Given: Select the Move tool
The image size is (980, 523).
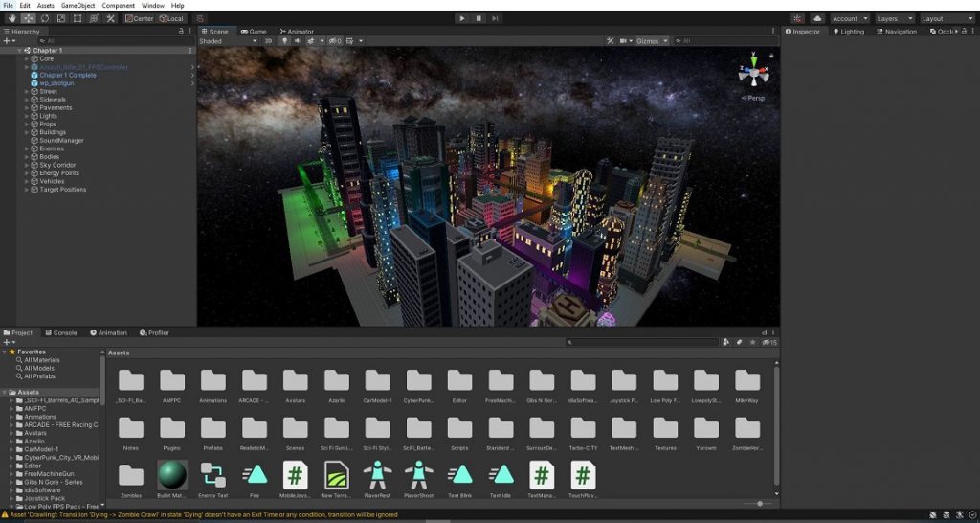Looking at the screenshot, I should [28, 19].
